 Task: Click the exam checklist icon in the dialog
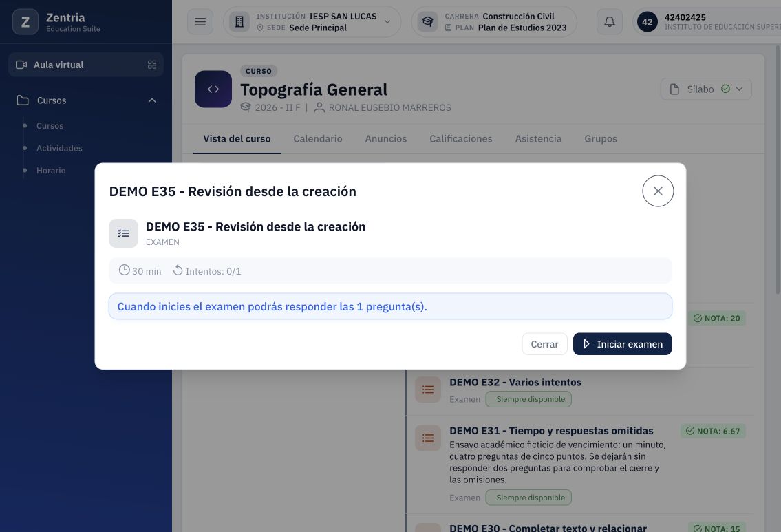tap(124, 233)
